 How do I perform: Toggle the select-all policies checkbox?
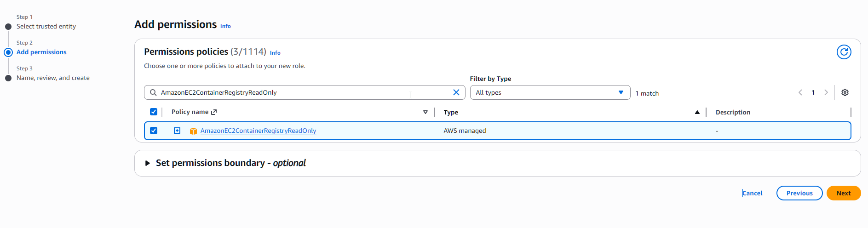click(154, 112)
